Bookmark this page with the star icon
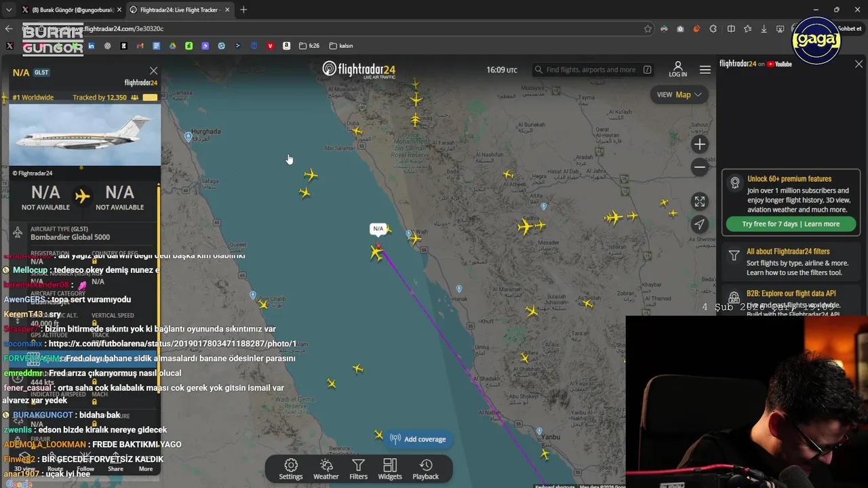868x488 pixels. pyautogui.click(x=648, y=28)
